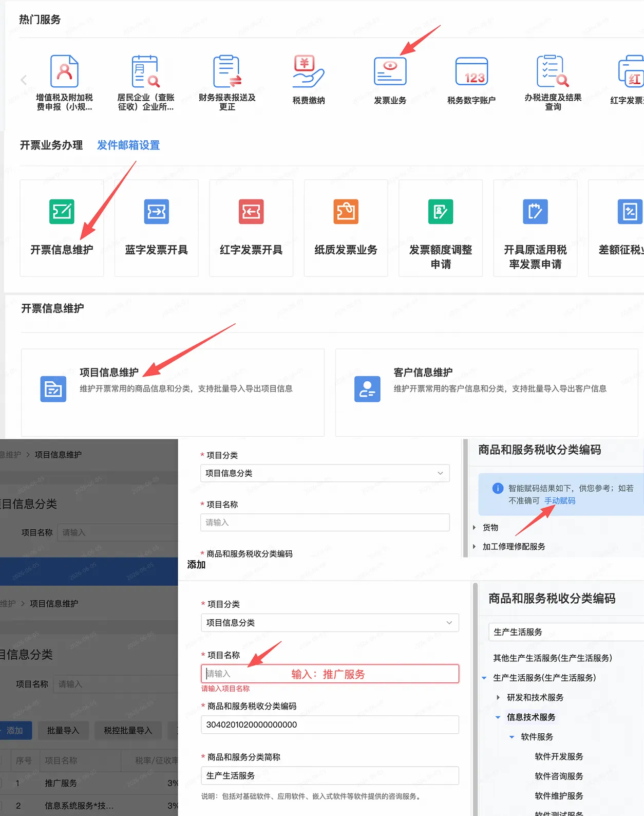The width and height of the screenshot is (644, 816).
Task: Expand 研发和技术服务 tree node
Action: click(x=498, y=697)
